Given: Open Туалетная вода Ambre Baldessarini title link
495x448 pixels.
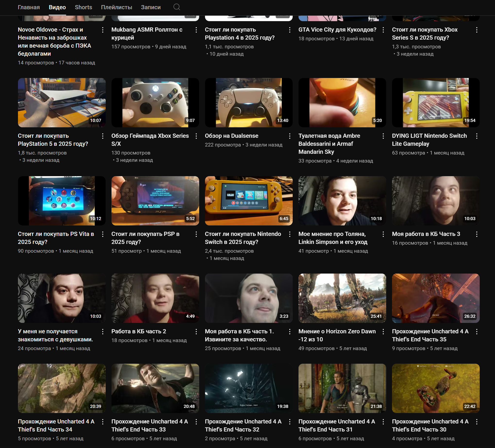Looking at the screenshot, I should click(x=329, y=144).
